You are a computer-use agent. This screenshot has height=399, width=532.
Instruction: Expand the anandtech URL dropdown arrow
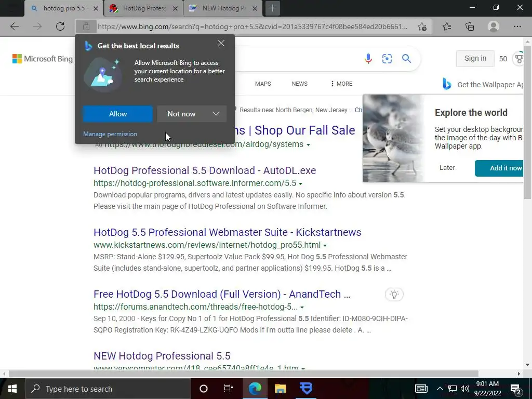click(302, 308)
